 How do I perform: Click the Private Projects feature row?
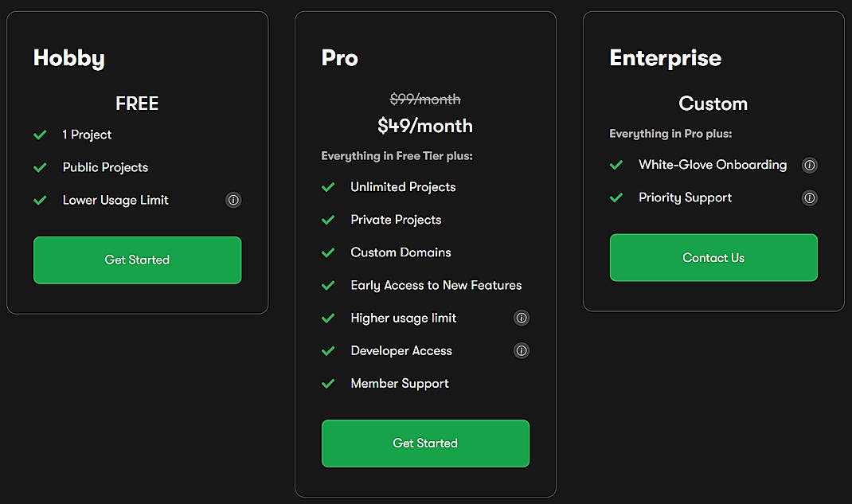coord(396,219)
